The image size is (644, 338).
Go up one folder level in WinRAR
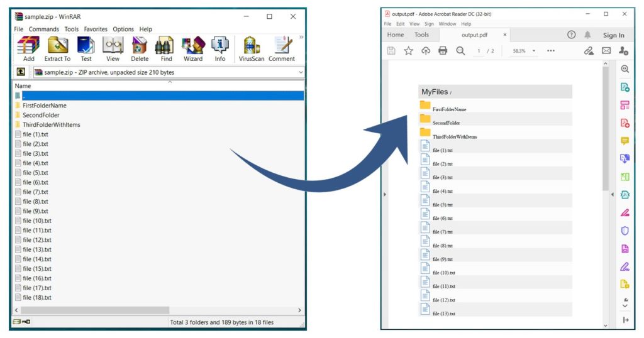pos(21,72)
